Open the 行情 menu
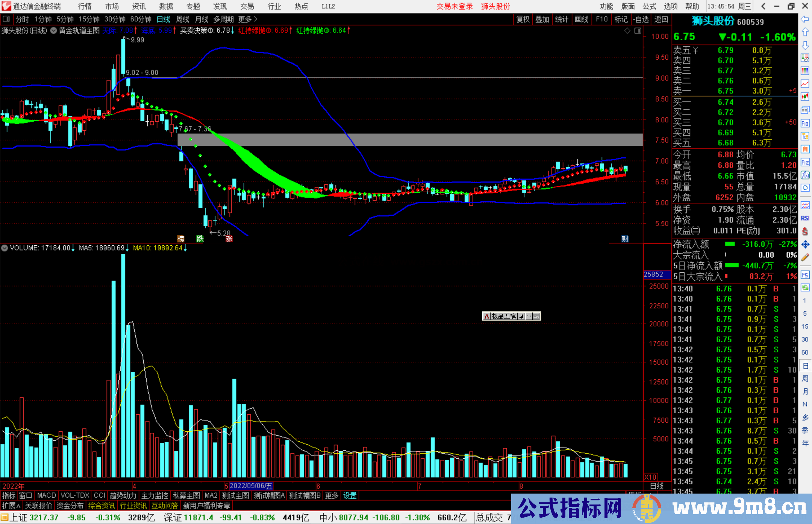Image resolution: width=812 pixels, height=524 pixels. (x=85, y=6)
